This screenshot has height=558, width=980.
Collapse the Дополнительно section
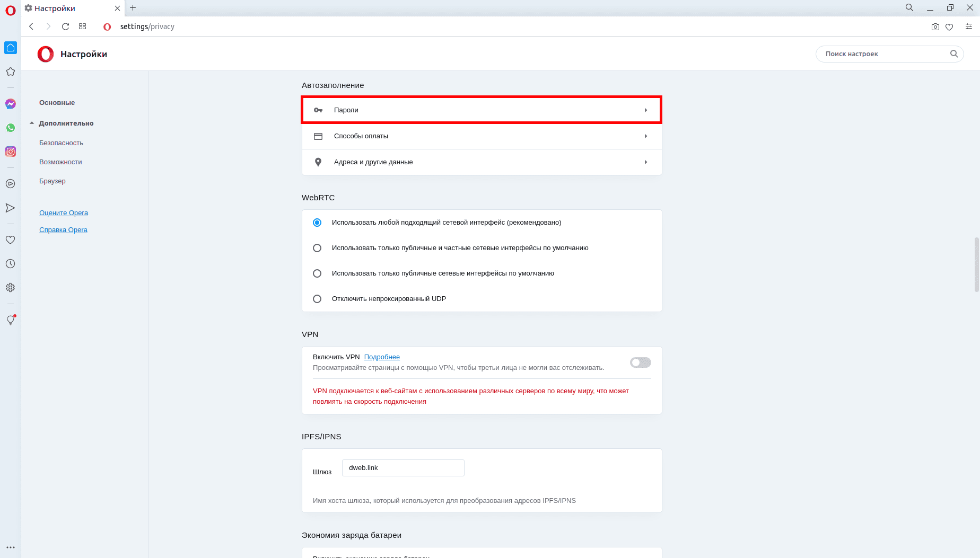[66, 123]
